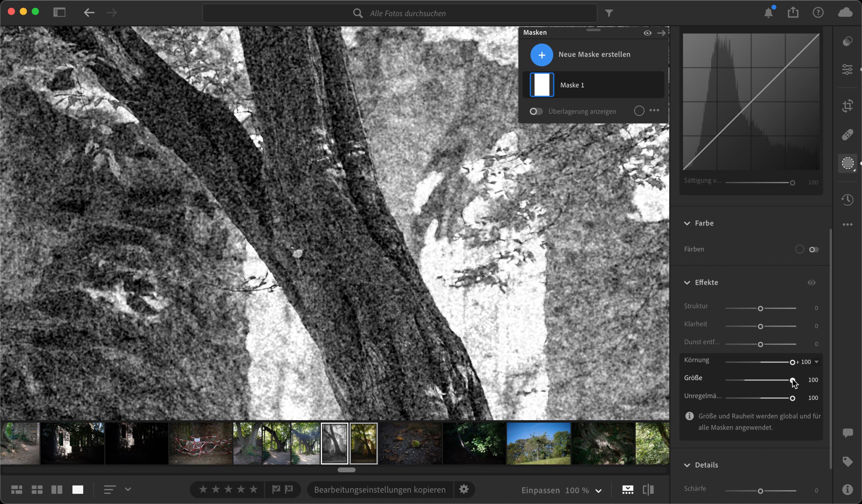Open the zoom percentage dropdown
This screenshot has height=504, width=862.
(598, 491)
